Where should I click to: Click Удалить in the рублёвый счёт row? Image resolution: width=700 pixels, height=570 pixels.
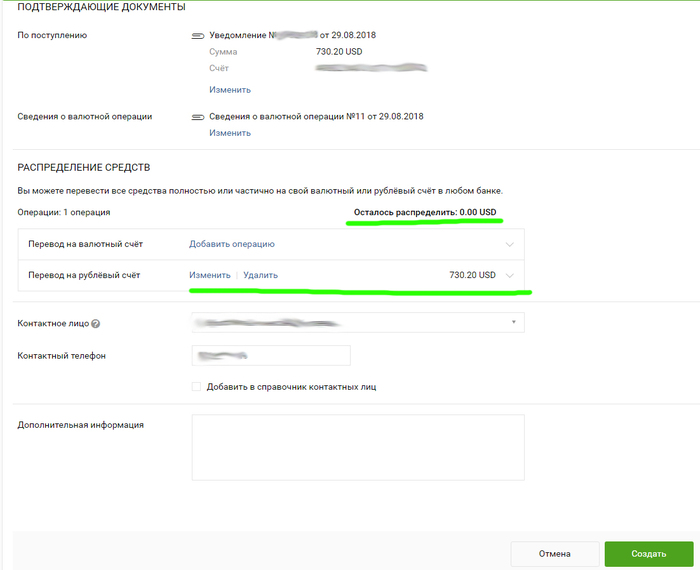260,275
